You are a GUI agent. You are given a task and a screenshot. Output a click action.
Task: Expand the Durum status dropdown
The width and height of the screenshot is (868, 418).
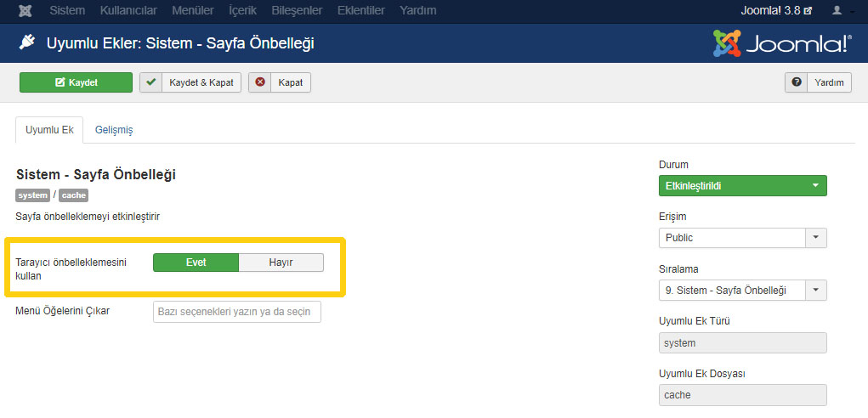(742, 186)
